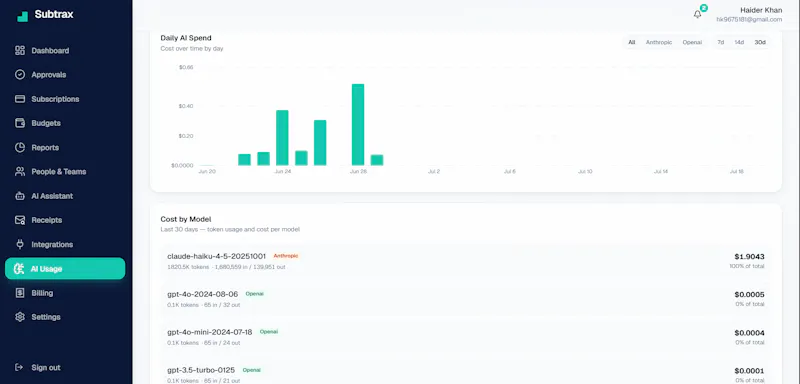Click the $0.40 axis label
Viewport: 800px width, 384px height.
186,106
